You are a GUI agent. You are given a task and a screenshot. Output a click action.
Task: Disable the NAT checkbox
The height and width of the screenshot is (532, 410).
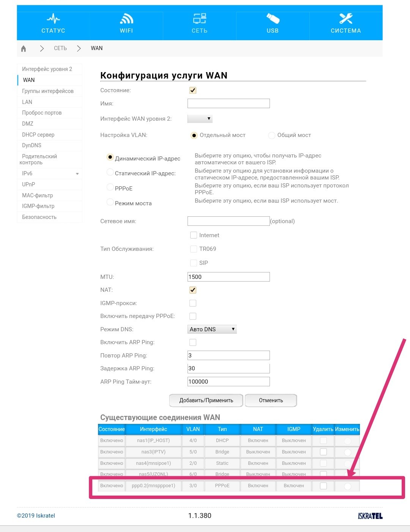click(193, 290)
